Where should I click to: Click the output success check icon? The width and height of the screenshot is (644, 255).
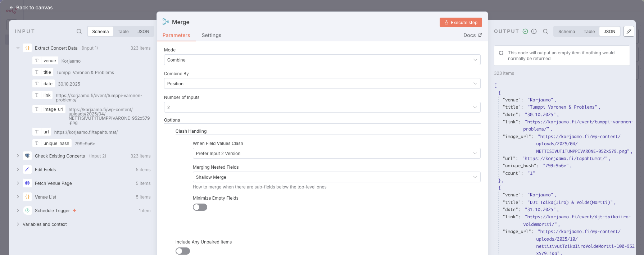click(525, 31)
